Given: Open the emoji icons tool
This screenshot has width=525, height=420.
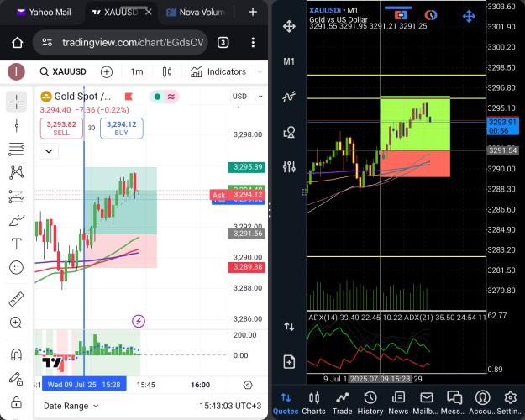Looking at the screenshot, I should (x=17, y=267).
